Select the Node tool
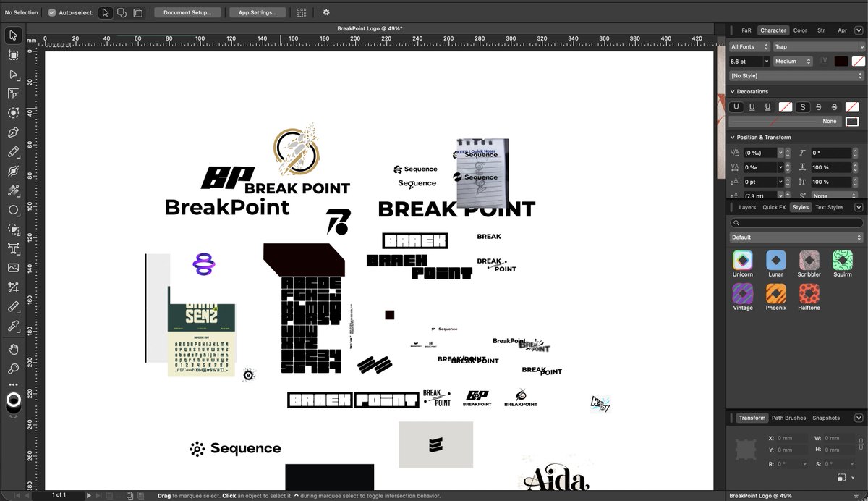The height and width of the screenshot is (501, 868). point(13,75)
